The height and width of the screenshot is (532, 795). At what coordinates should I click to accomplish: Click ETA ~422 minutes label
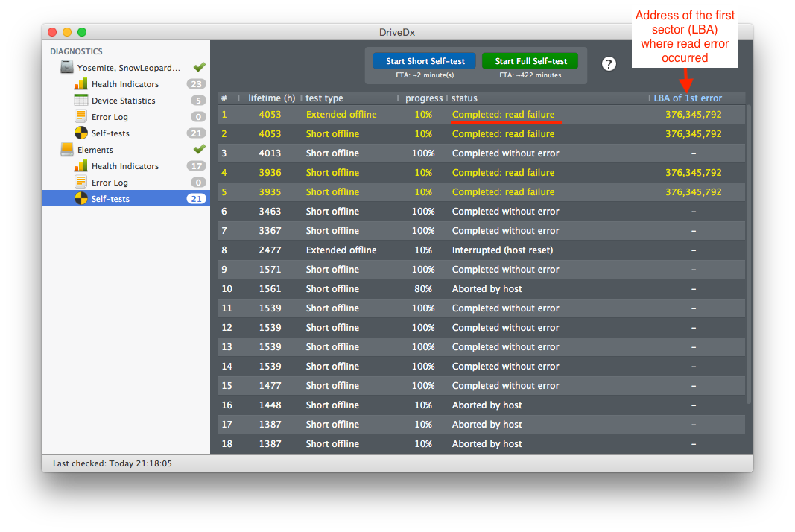(x=530, y=75)
